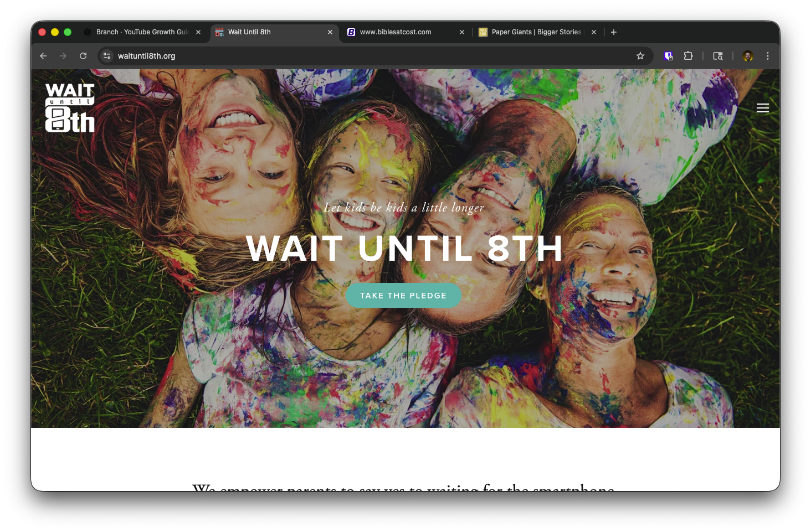View site information icon in address bar
The height and width of the screenshot is (532, 811).
click(107, 56)
